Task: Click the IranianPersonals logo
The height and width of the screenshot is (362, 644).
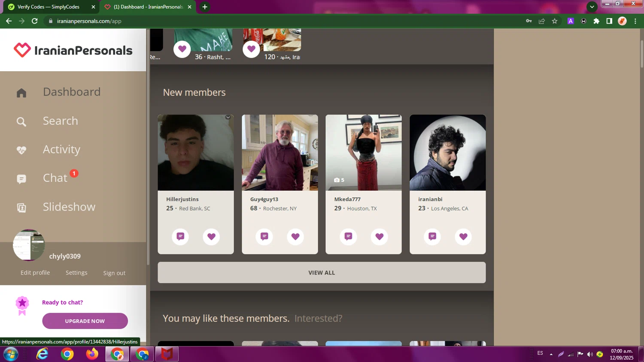Action: click(73, 50)
